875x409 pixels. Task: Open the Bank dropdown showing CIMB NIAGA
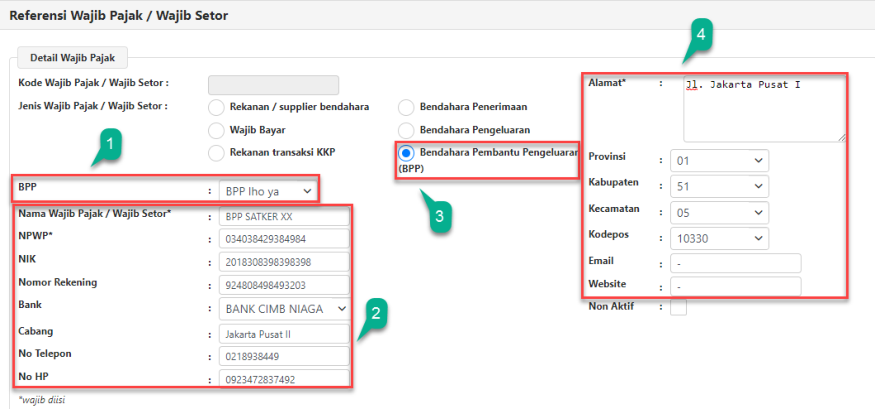tap(285, 308)
